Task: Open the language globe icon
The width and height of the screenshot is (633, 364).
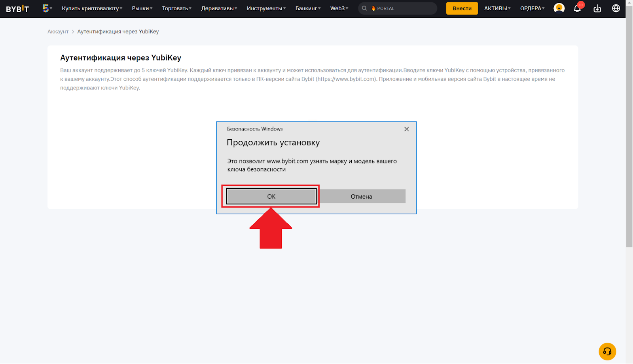Action: (616, 8)
